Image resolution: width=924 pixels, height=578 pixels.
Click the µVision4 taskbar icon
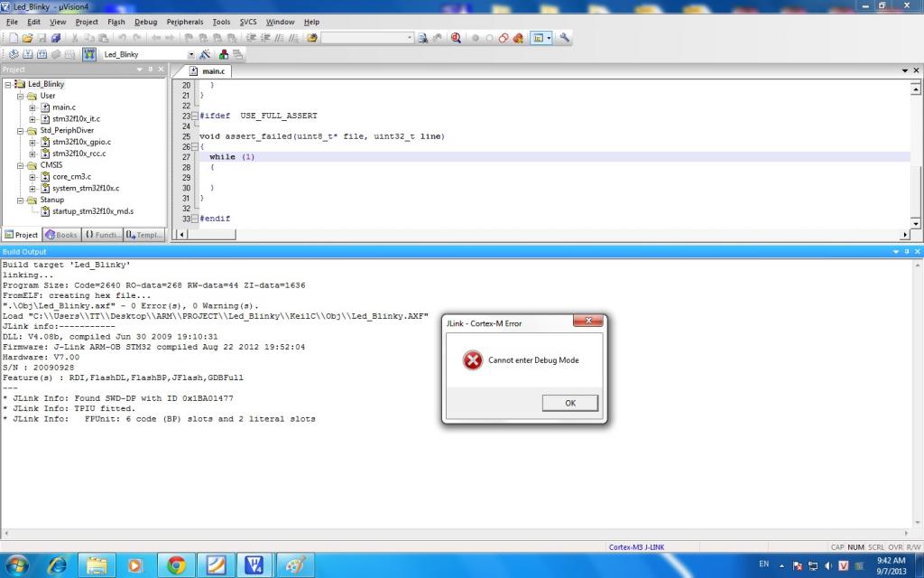tap(254, 565)
